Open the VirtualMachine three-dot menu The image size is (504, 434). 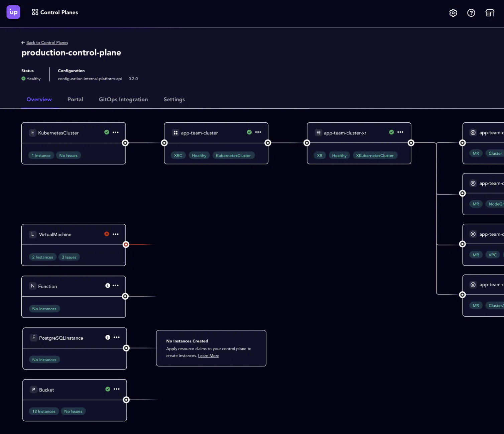116,234
